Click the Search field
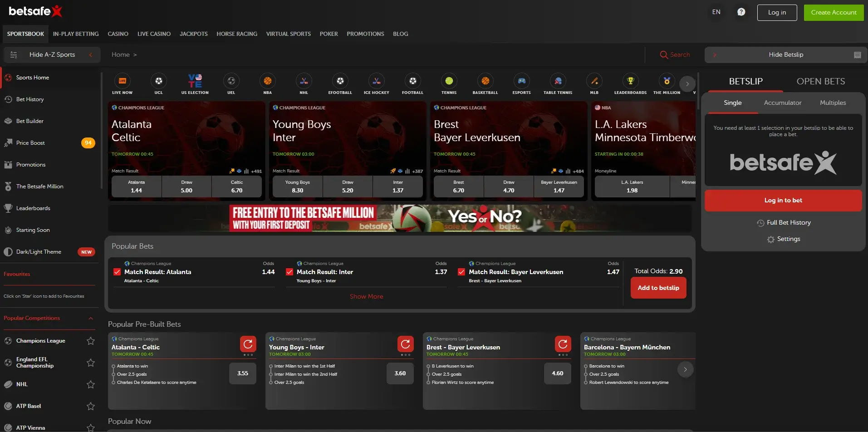Viewport: 868px width, 432px height. coord(675,54)
